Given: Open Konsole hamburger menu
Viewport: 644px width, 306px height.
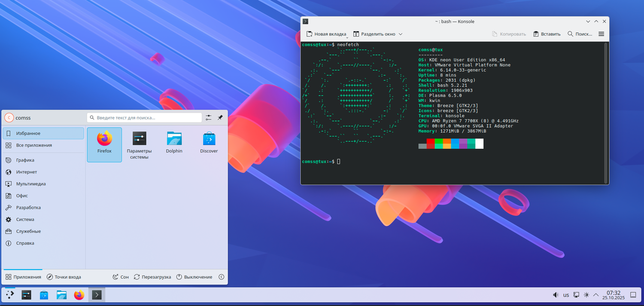Looking at the screenshot, I should coord(601,34).
